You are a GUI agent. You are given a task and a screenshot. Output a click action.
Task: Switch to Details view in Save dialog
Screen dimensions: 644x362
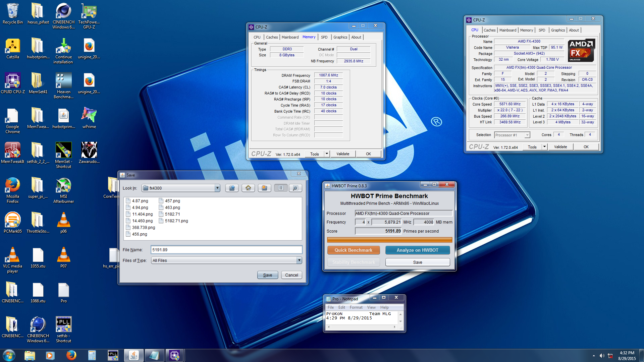[x=295, y=188]
